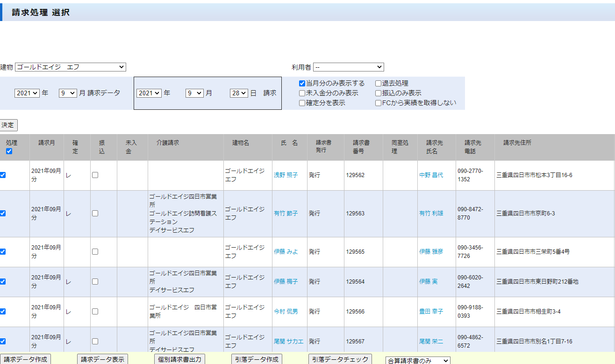
Task: Click the 決定 button
Action: pyautogui.click(x=8, y=125)
